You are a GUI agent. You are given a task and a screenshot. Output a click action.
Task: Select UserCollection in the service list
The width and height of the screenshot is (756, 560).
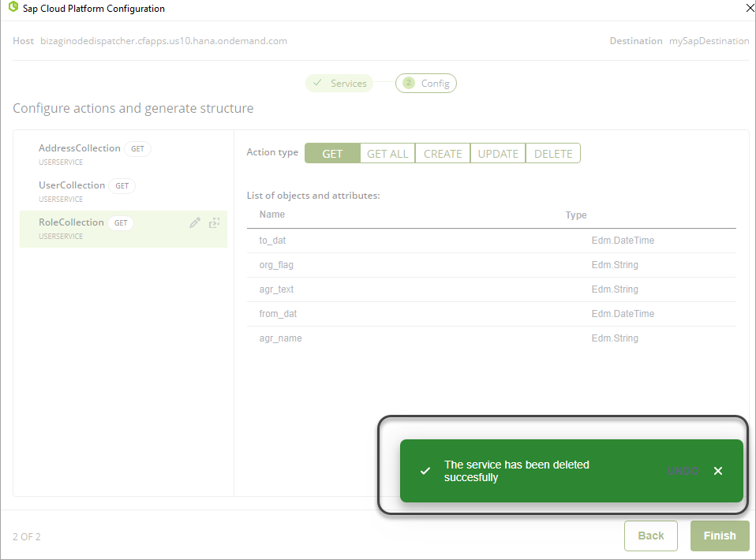tap(123, 192)
